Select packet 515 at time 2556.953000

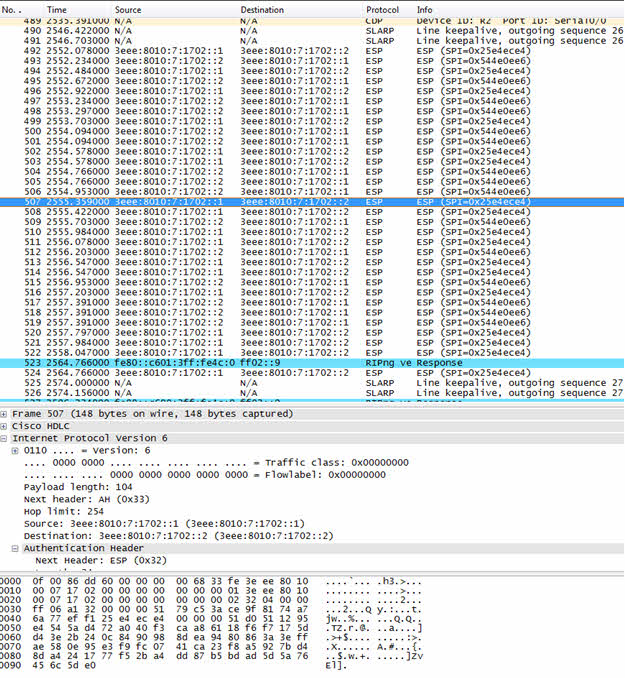click(x=312, y=282)
